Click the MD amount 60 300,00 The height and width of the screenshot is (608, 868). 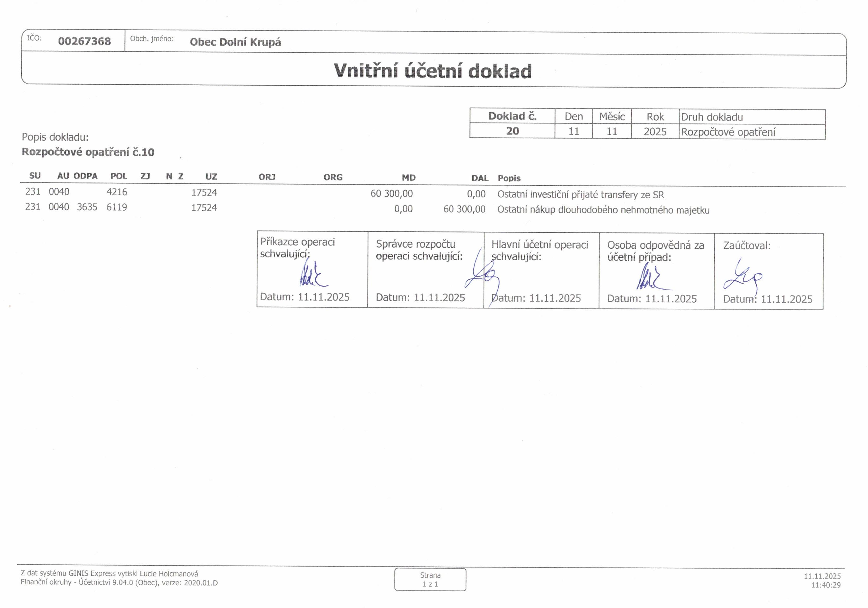click(391, 194)
